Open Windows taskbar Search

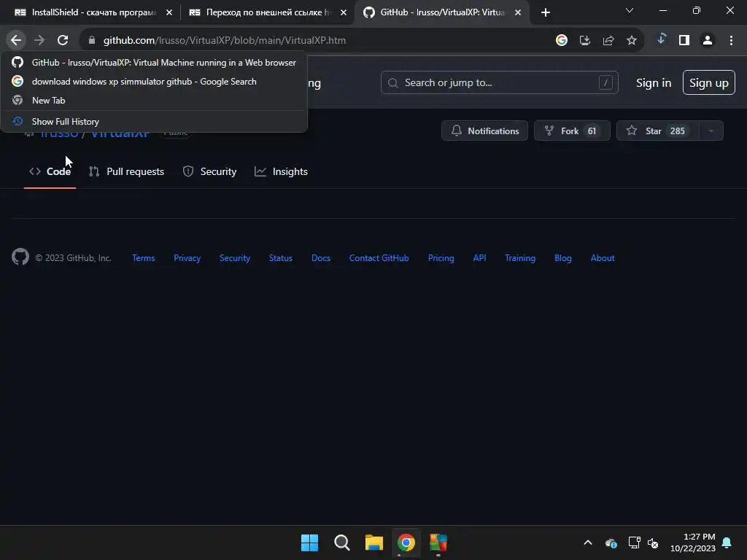tap(342, 542)
